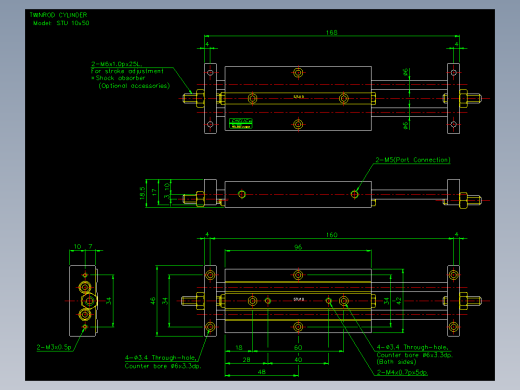Click the green nameplate on cylinder body
Image resolution: width=520 pixels, height=390 pixels.
point(241,123)
